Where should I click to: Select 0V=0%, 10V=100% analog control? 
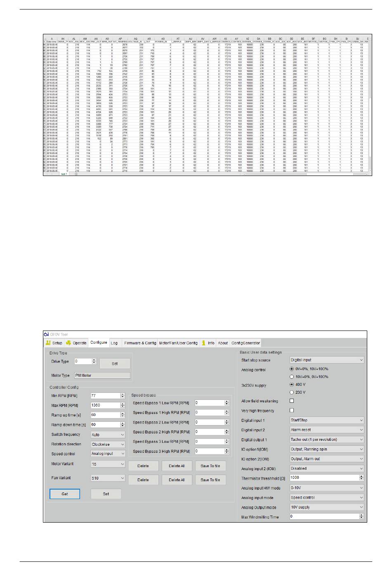coord(292,369)
